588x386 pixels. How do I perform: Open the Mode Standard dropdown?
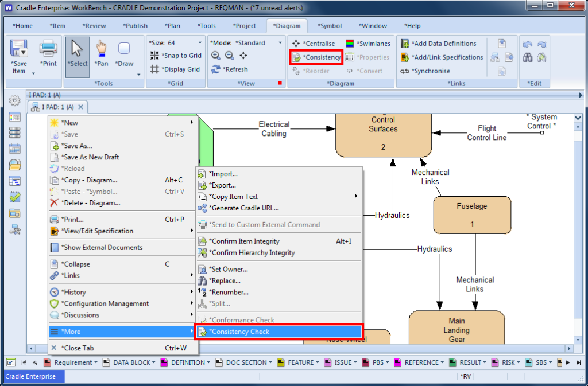click(280, 43)
